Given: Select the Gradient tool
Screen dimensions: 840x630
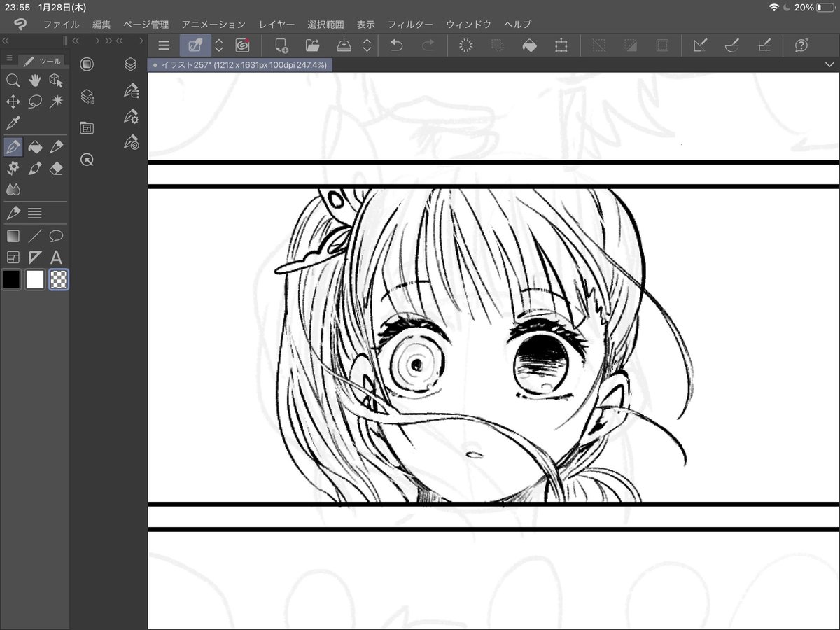Looking at the screenshot, I should click(13, 236).
